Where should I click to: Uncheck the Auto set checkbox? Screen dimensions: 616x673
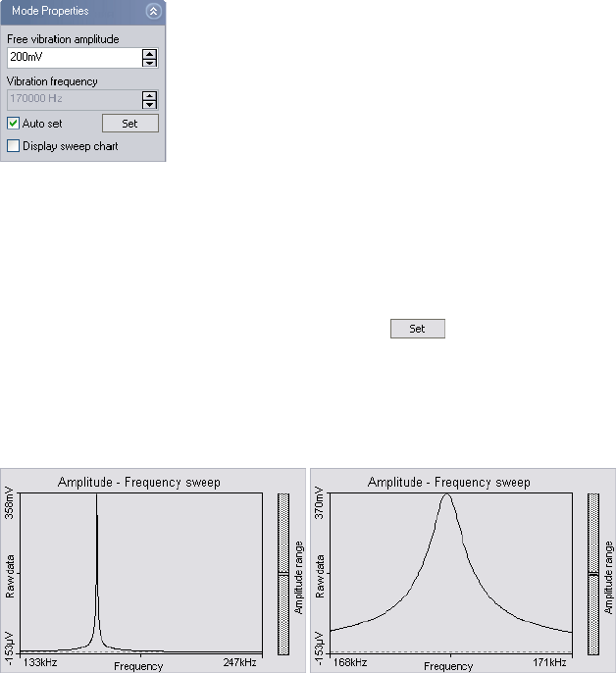pos(14,124)
